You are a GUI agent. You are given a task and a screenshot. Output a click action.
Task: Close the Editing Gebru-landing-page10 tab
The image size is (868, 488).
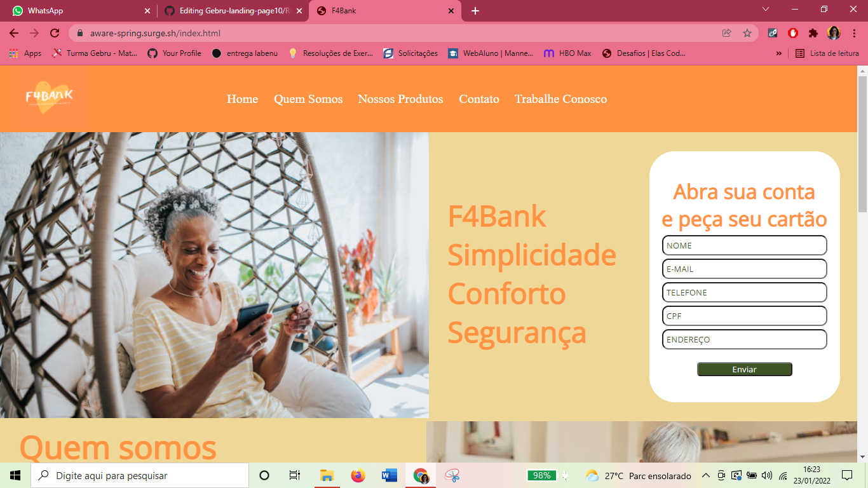pos(299,11)
